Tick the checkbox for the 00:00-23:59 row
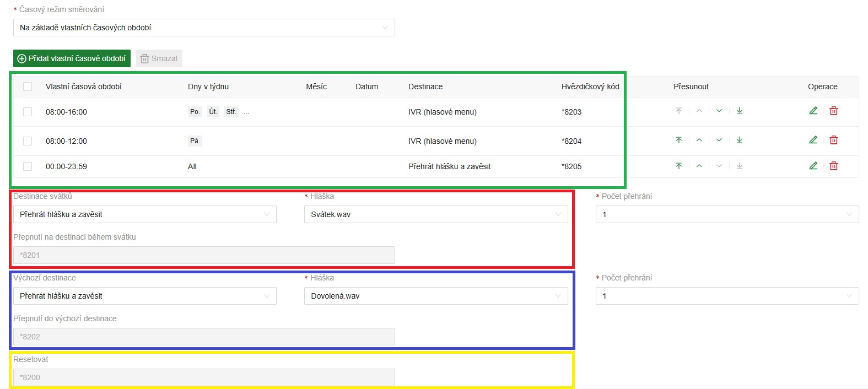The height and width of the screenshot is (389, 868). tap(28, 166)
